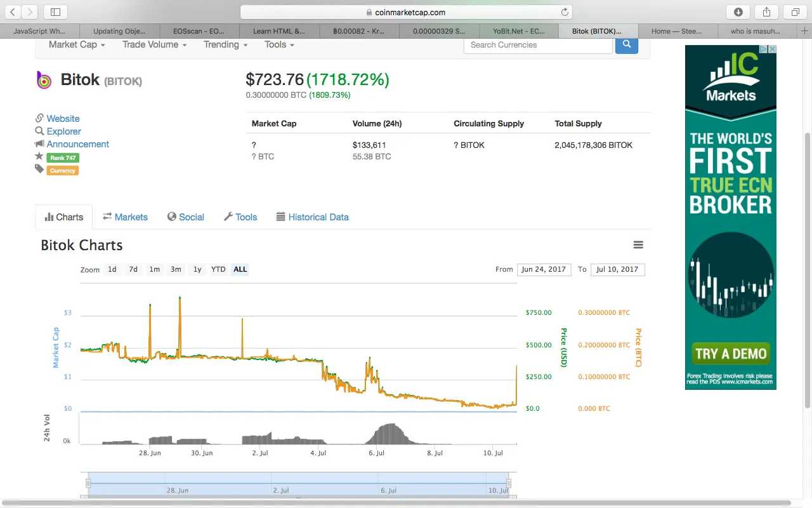
Task: Open the Social tab
Action: (x=186, y=217)
